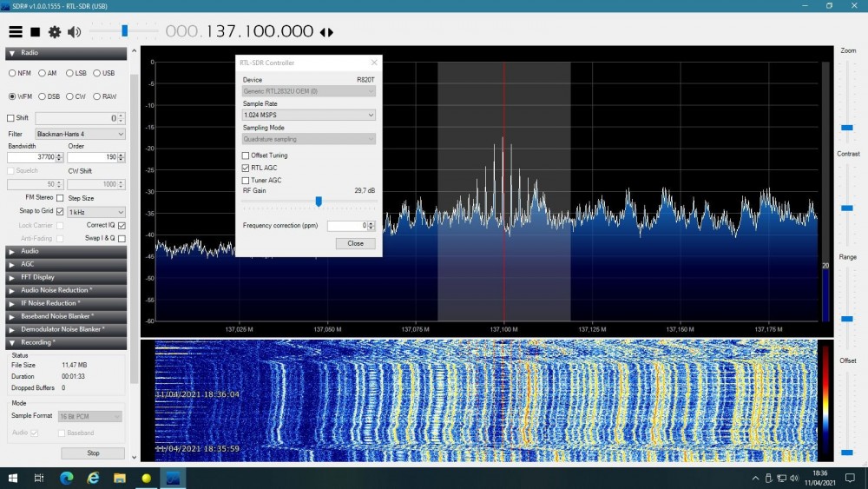
Task: Toggle the Swap I & Q checkbox
Action: tap(122, 238)
